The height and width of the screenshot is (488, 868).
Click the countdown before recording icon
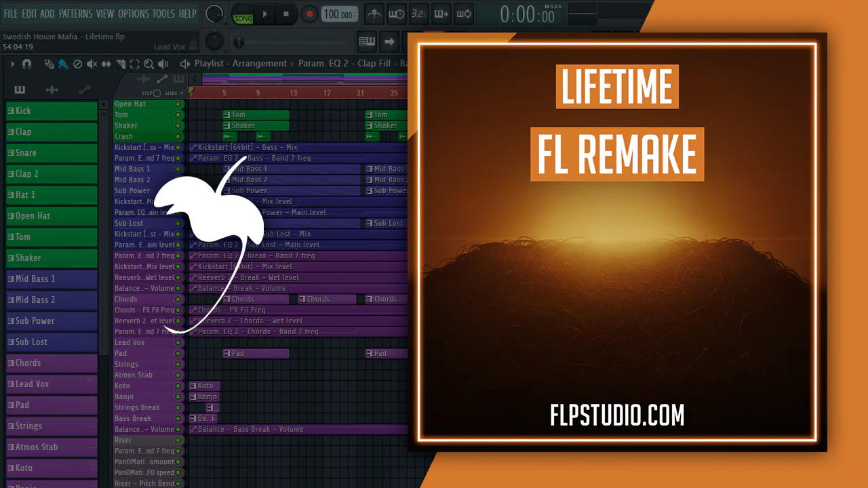[x=419, y=14]
